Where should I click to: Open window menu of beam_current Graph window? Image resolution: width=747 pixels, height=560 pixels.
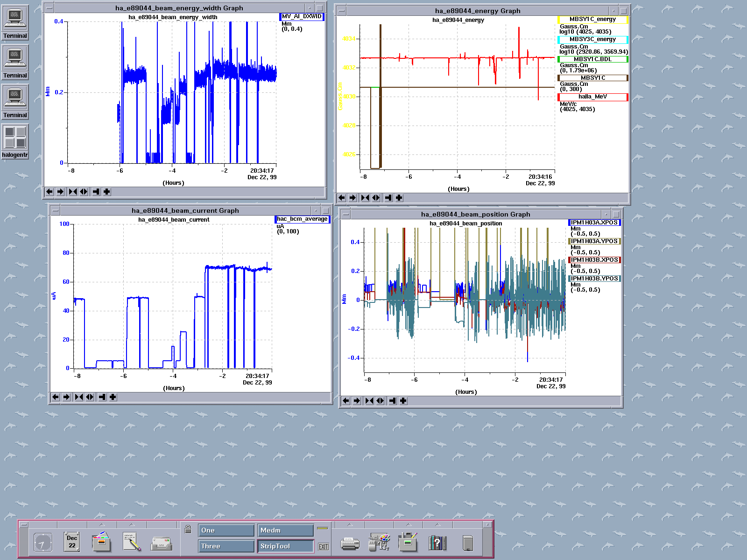55,210
